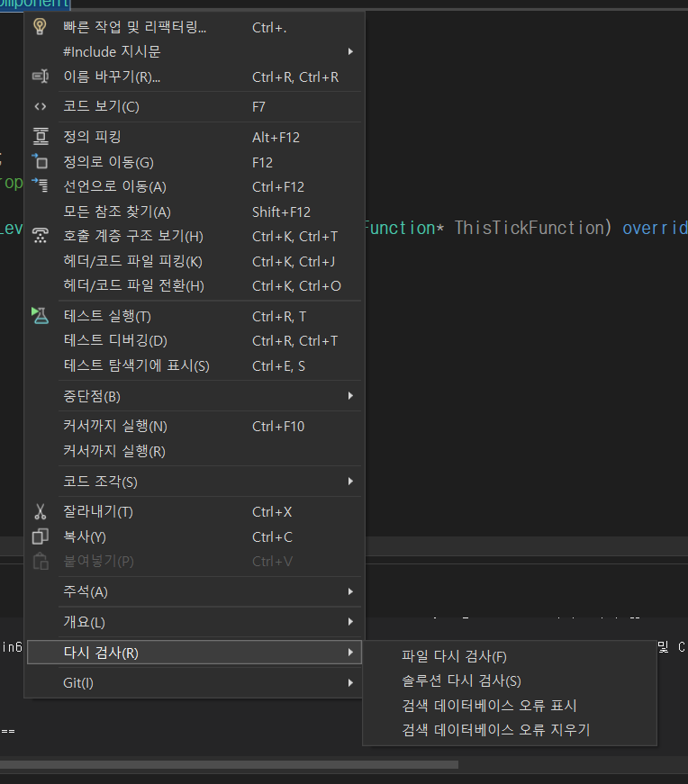This screenshot has width=688, height=784.
Task: Click the Go To Declaration icon beside 선언으로 이동
Action: click(x=40, y=185)
